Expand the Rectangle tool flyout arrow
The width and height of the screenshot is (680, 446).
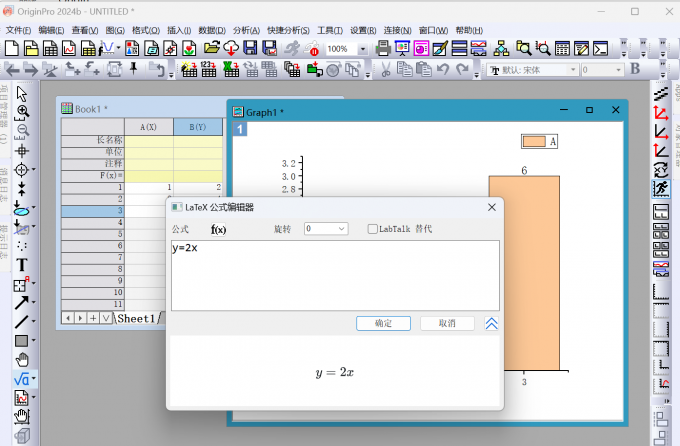click(x=34, y=341)
